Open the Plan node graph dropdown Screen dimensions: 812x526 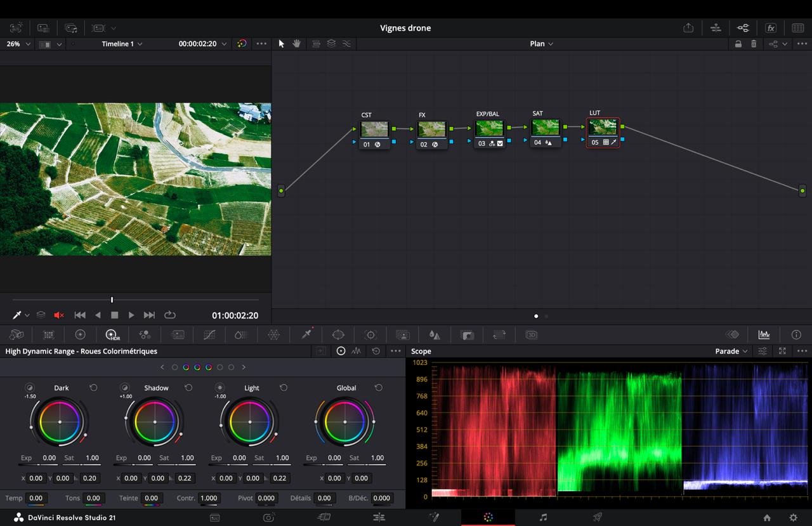coord(541,44)
